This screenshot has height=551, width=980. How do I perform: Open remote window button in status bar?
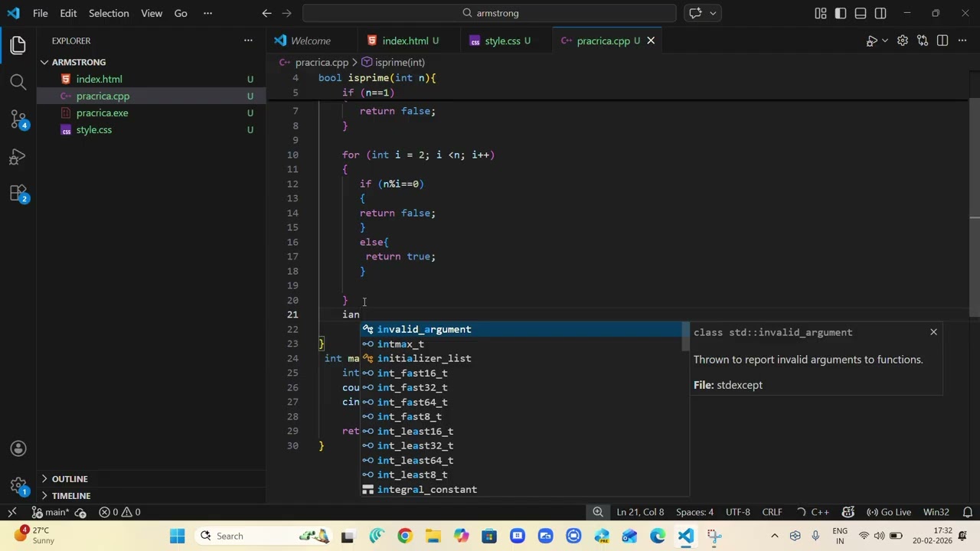pos(12,512)
